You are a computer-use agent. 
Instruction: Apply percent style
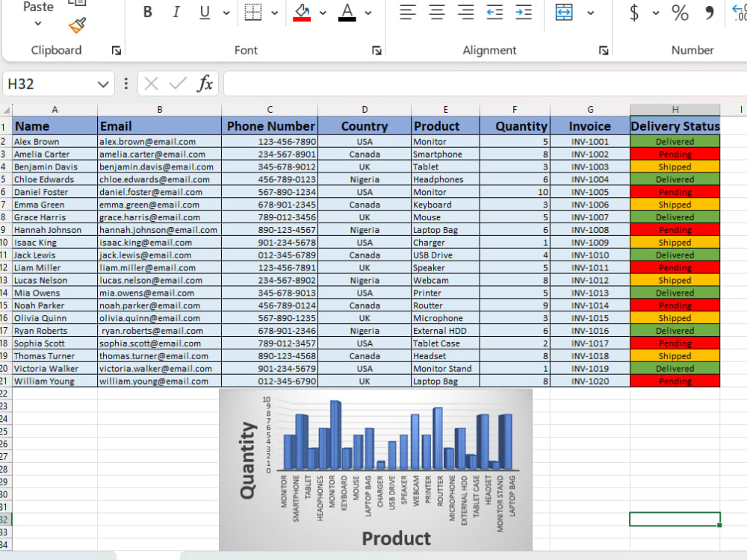[680, 12]
